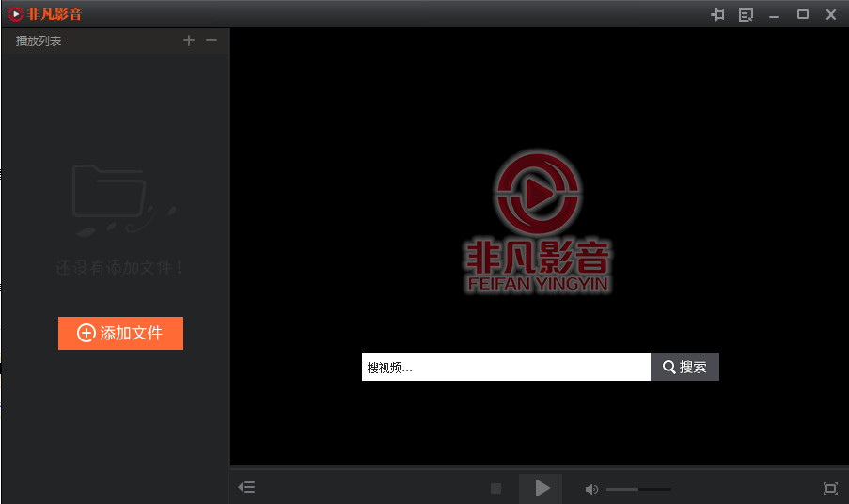
Task: Open the main menu icon in title bar
Action: coord(747,15)
